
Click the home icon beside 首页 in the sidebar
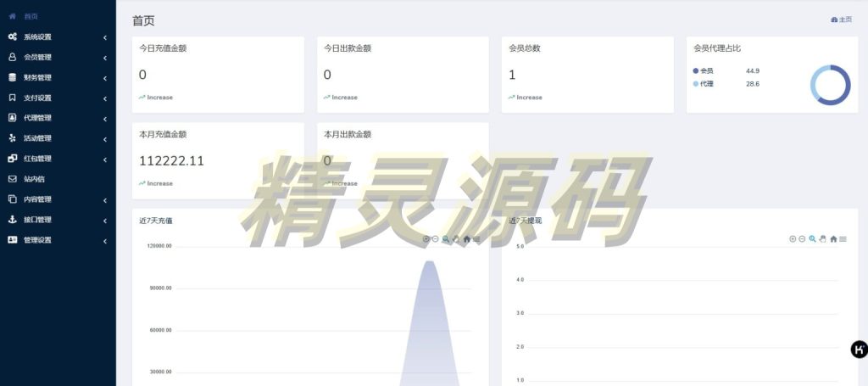tap(12, 17)
